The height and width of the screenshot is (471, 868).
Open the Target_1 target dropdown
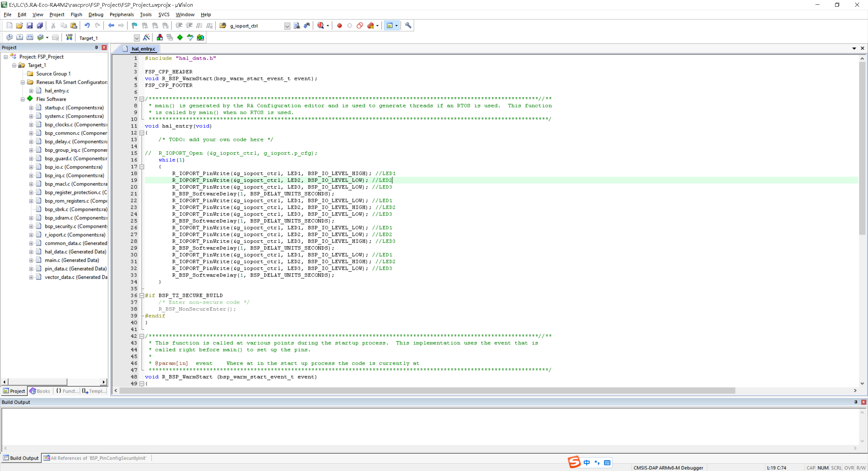[137, 38]
